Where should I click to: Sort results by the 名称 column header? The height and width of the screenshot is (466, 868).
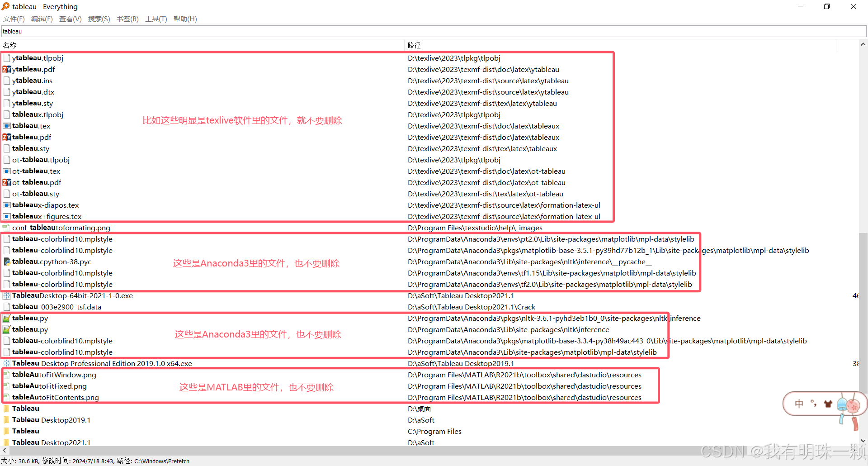pos(203,45)
